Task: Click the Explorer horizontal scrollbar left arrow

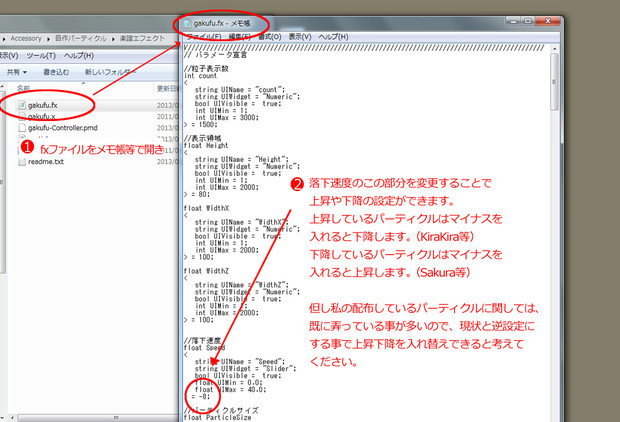Action: coord(11,418)
